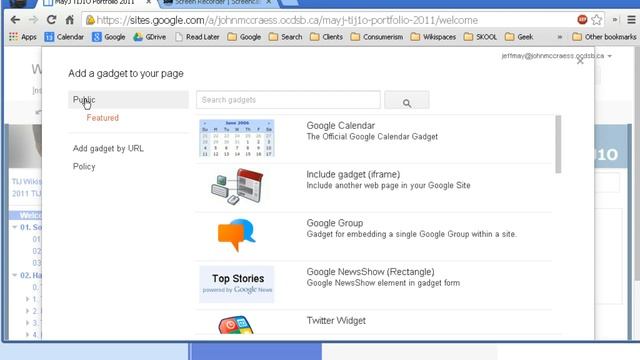Select the Google Calendar thumbnail
The image size is (640, 360).
coord(237,138)
